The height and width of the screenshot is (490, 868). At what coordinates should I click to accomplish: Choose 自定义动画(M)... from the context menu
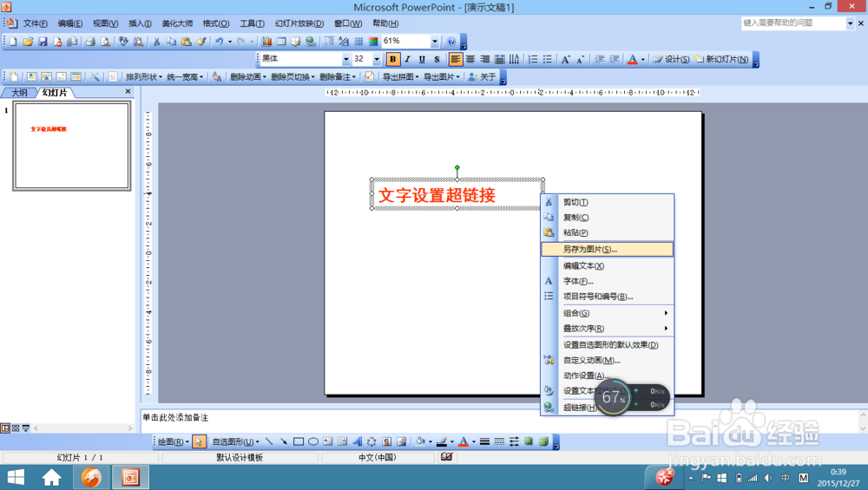(x=608, y=360)
